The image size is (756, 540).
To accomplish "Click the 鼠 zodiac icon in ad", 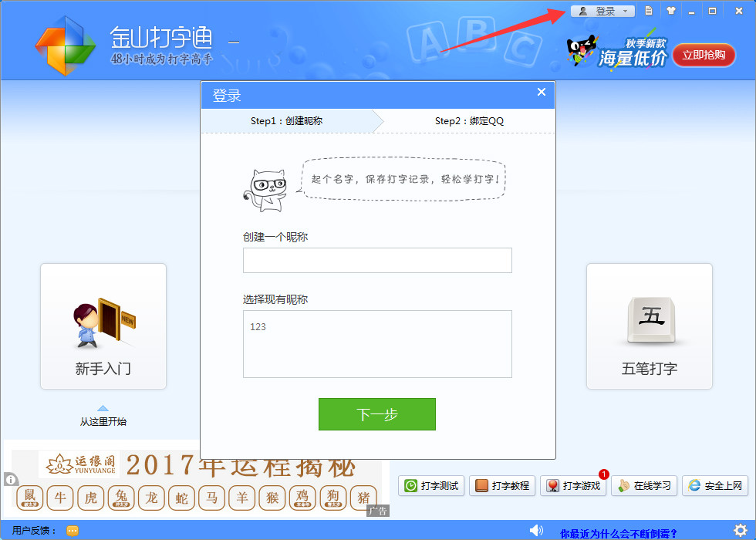I will pyautogui.click(x=30, y=498).
